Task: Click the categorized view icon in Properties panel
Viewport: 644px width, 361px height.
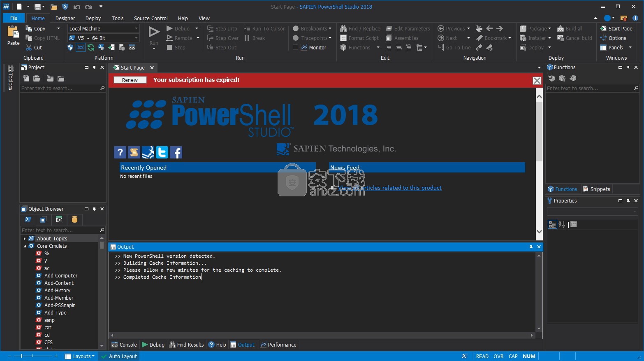Action: pyautogui.click(x=552, y=224)
